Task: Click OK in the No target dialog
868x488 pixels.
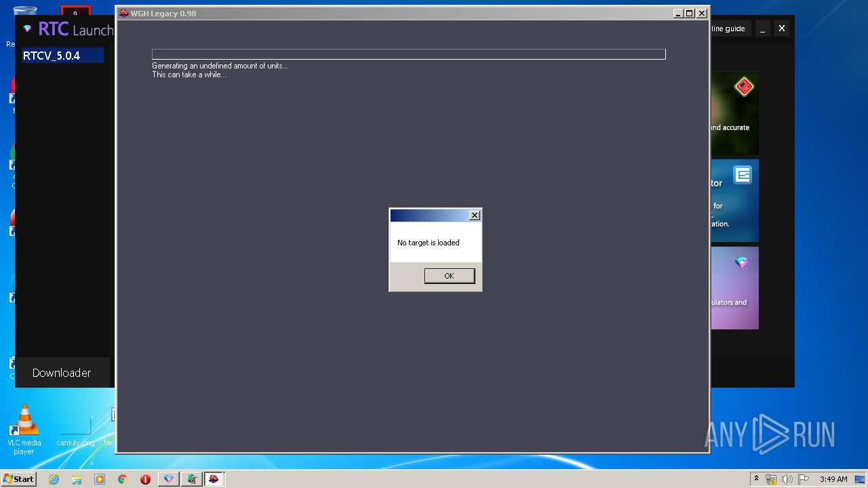Action: tap(449, 276)
